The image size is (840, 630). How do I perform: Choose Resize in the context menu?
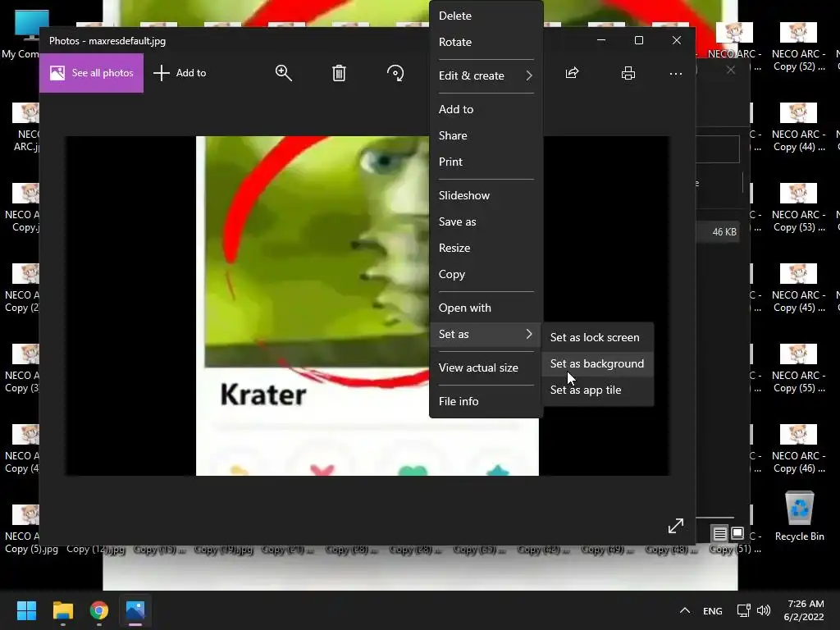coord(486,248)
